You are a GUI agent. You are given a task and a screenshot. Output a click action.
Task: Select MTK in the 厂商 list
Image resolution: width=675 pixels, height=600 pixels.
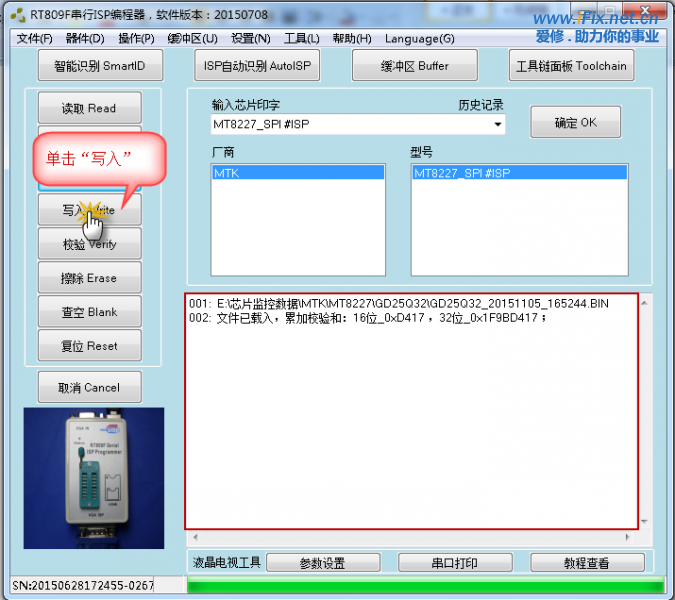(297, 173)
